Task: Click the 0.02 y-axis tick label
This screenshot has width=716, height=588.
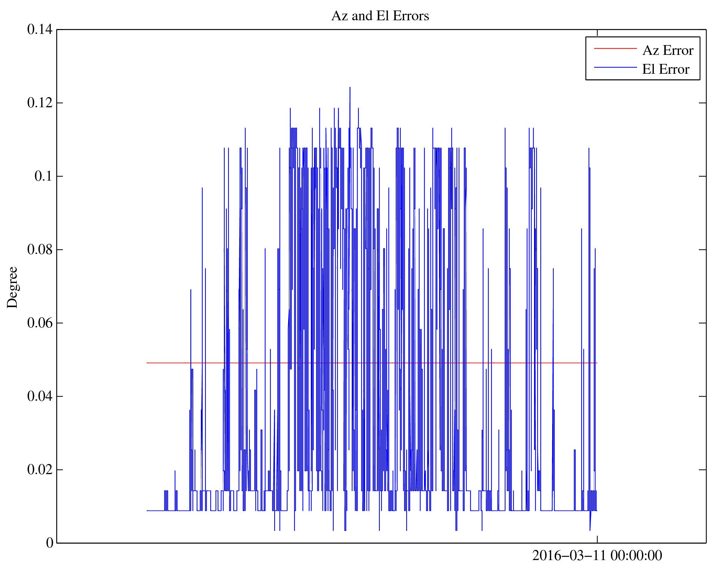Action: (40, 470)
